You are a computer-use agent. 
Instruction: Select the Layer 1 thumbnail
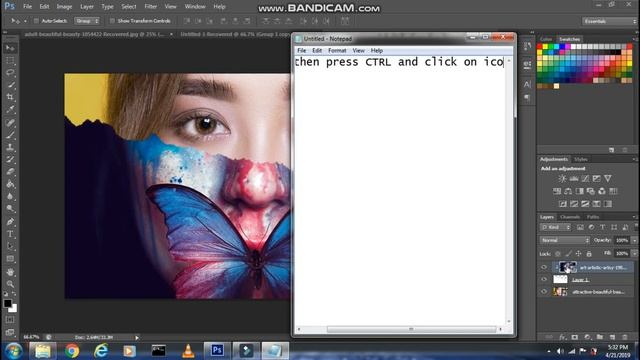click(x=560, y=280)
